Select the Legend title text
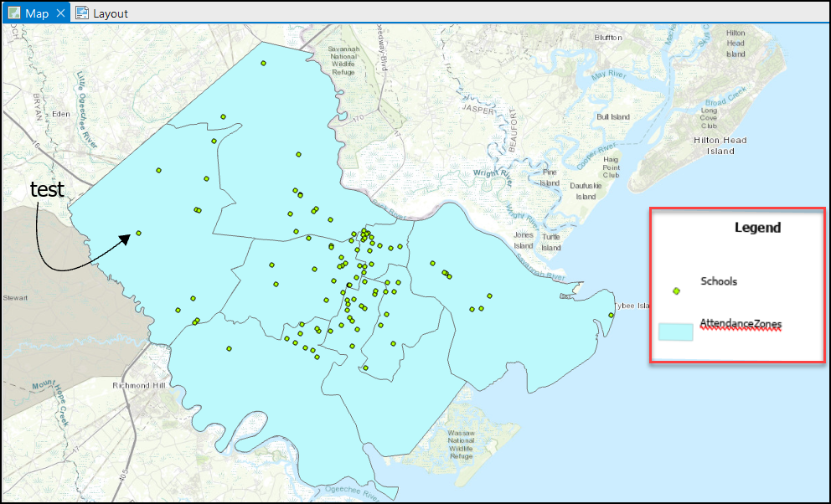 click(x=757, y=228)
